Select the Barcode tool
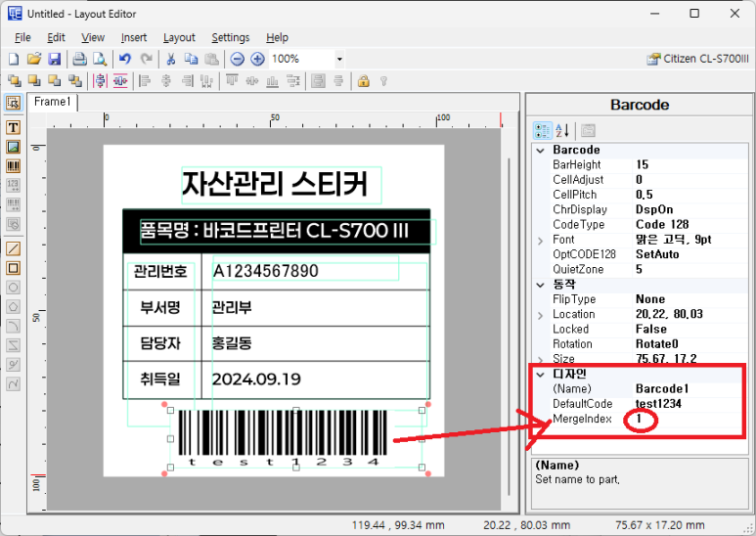Screen dimensions: 756x536 pos(13,166)
